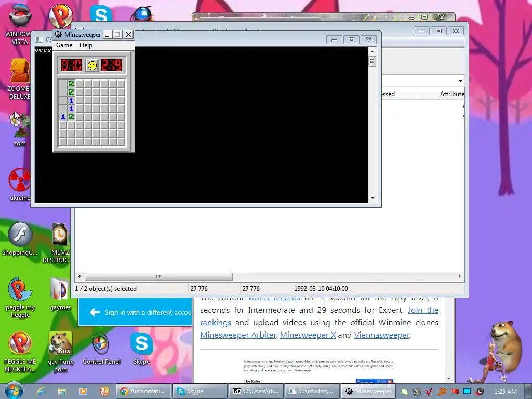
Task: Click the console window scroll up arrow
Action: tap(372, 51)
